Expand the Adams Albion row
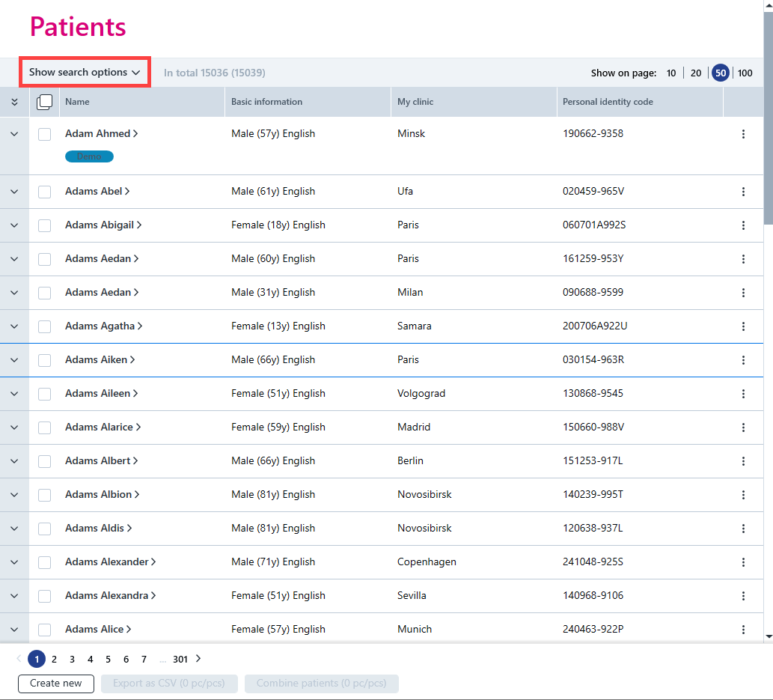The height and width of the screenshot is (700, 773). click(x=14, y=495)
